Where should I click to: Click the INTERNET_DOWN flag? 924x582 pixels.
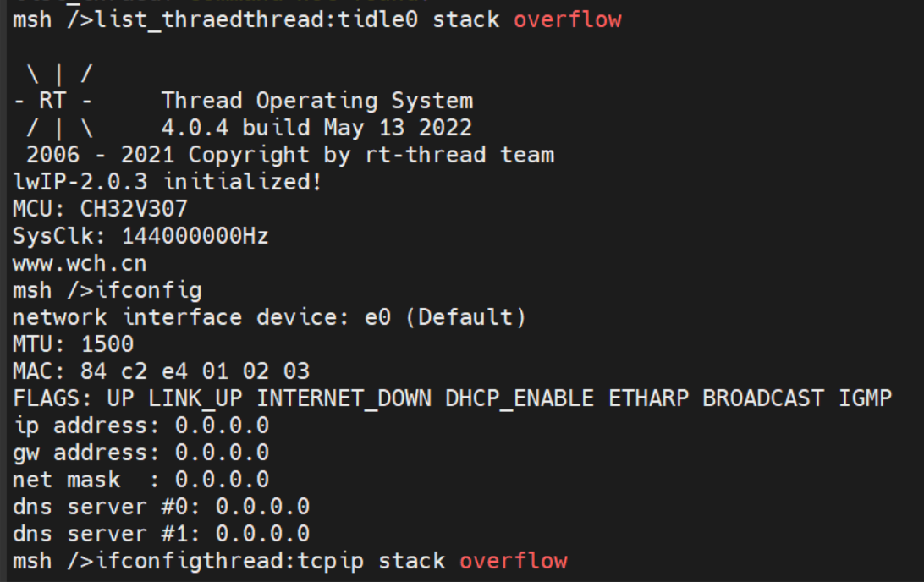tap(344, 398)
